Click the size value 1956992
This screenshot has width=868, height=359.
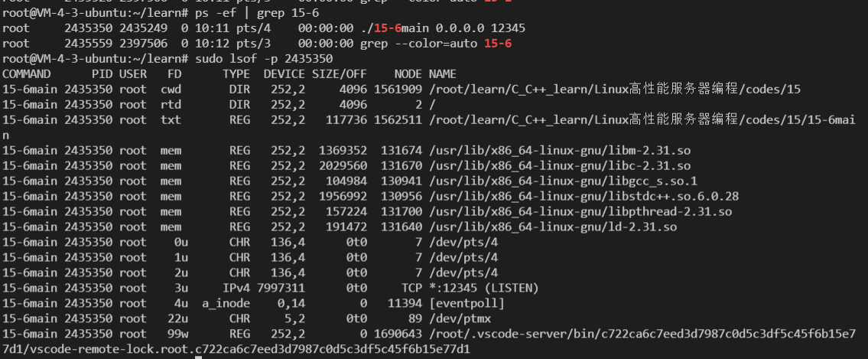pyautogui.click(x=343, y=196)
